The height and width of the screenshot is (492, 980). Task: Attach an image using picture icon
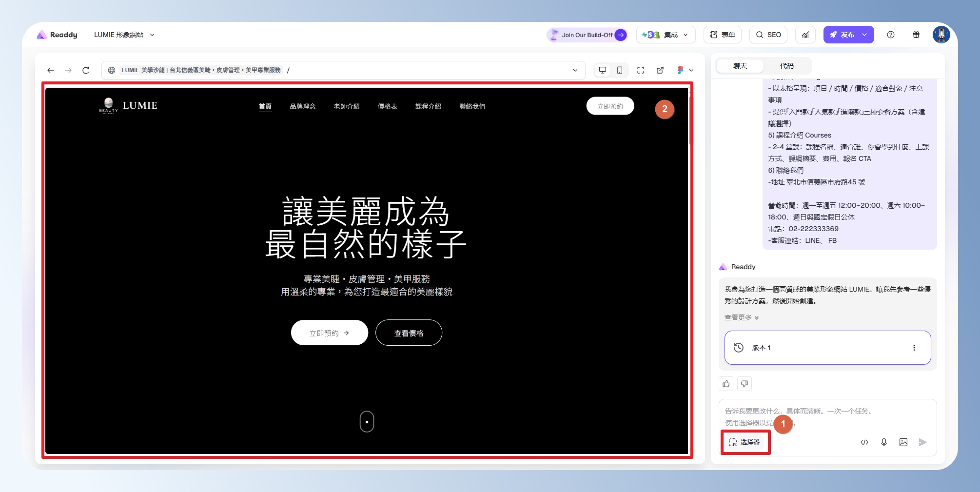coord(903,442)
